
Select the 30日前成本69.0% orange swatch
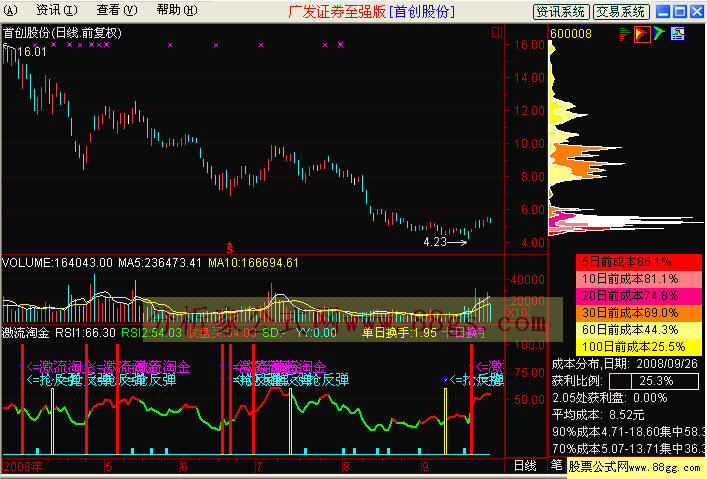point(639,313)
